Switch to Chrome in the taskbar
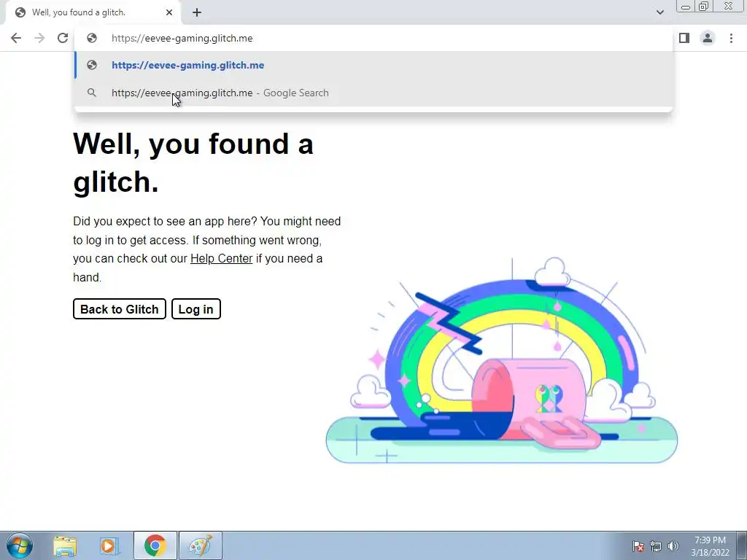747x560 pixels. [x=155, y=545]
